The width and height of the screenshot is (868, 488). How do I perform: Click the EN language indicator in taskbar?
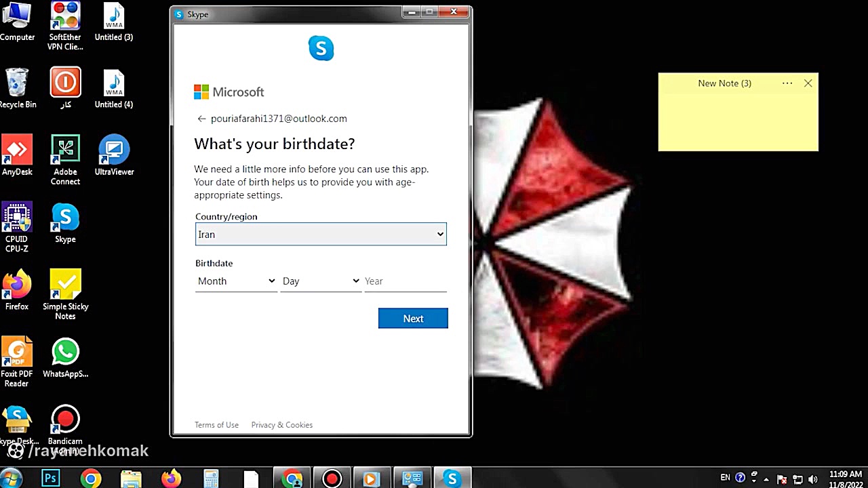pos(725,478)
